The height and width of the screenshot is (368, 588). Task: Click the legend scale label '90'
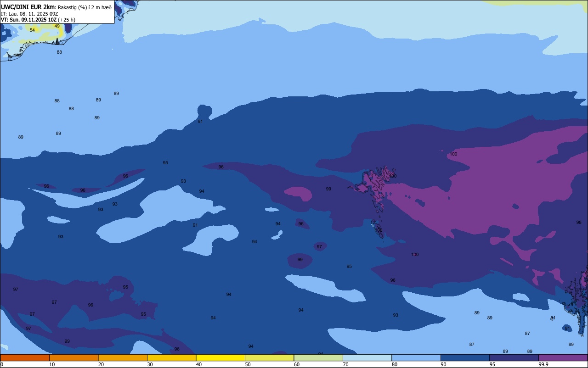point(443,364)
